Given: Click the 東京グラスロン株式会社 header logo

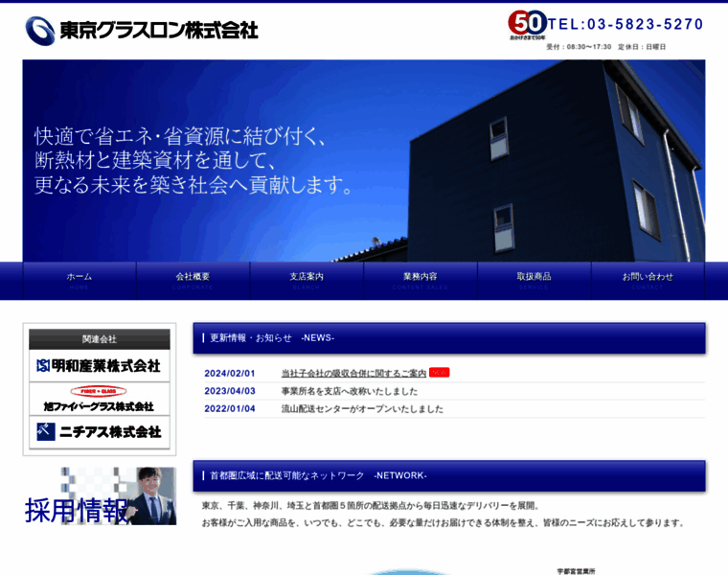Looking at the screenshot, I should click(142, 31).
